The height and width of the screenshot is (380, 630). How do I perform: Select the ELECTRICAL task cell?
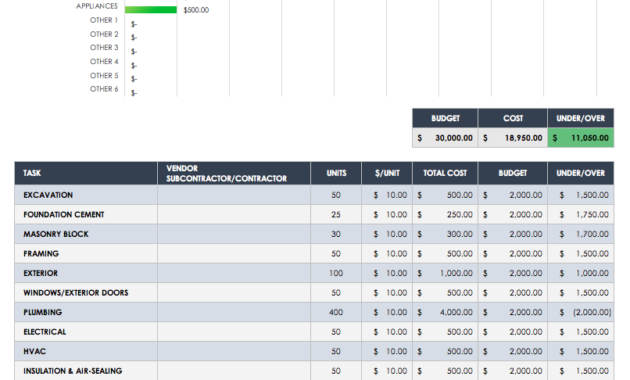coord(86,332)
